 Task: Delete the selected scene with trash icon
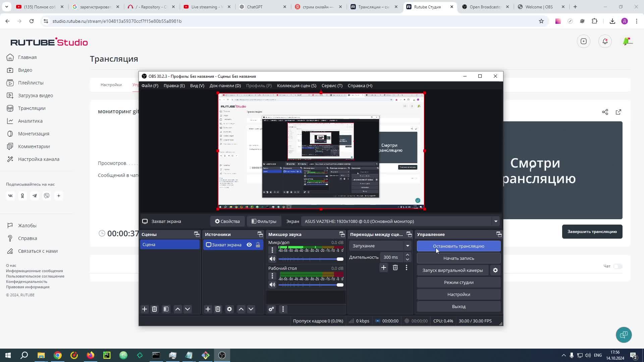click(154, 309)
